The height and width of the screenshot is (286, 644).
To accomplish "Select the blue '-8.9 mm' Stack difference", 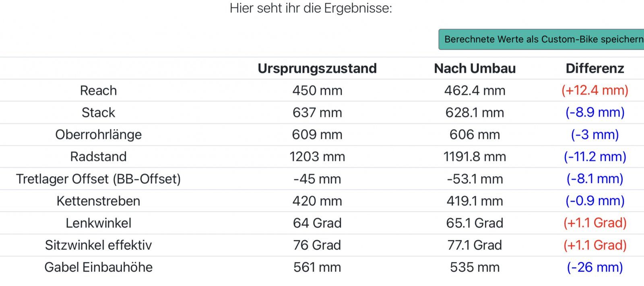I will [594, 113].
